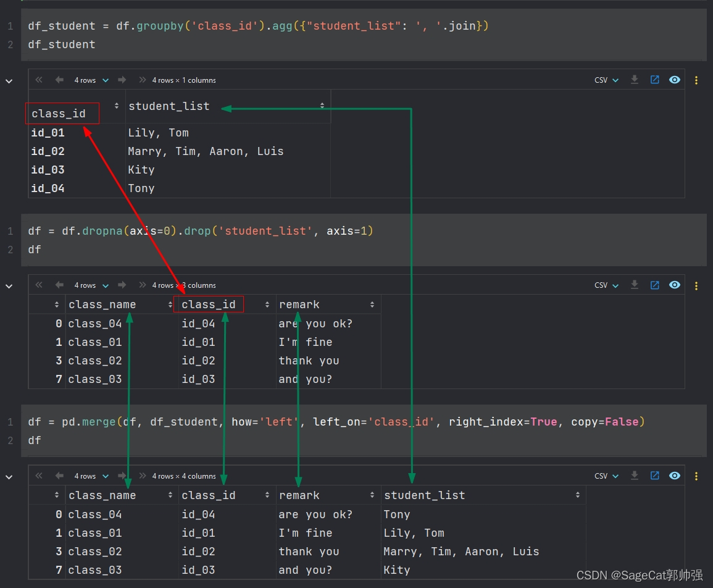The image size is (713, 588).
Task: Open dropna output table in new tab
Action: pos(655,285)
